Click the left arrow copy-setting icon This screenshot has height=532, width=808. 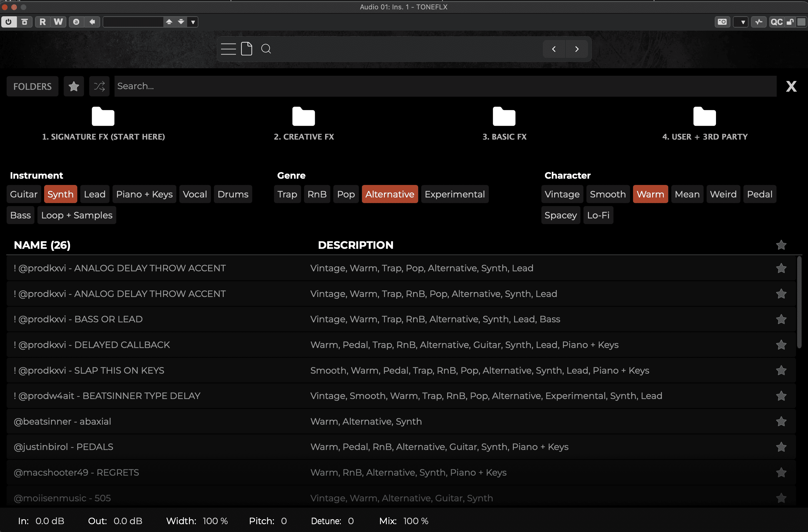click(92, 22)
